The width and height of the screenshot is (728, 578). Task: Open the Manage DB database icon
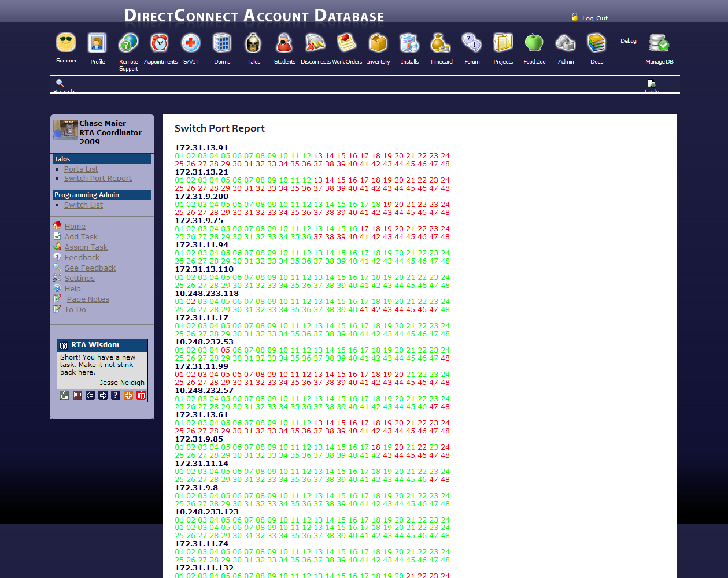pos(659,43)
